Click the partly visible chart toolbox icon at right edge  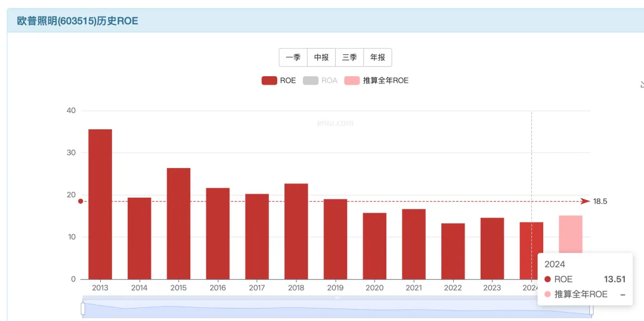coord(642,84)
